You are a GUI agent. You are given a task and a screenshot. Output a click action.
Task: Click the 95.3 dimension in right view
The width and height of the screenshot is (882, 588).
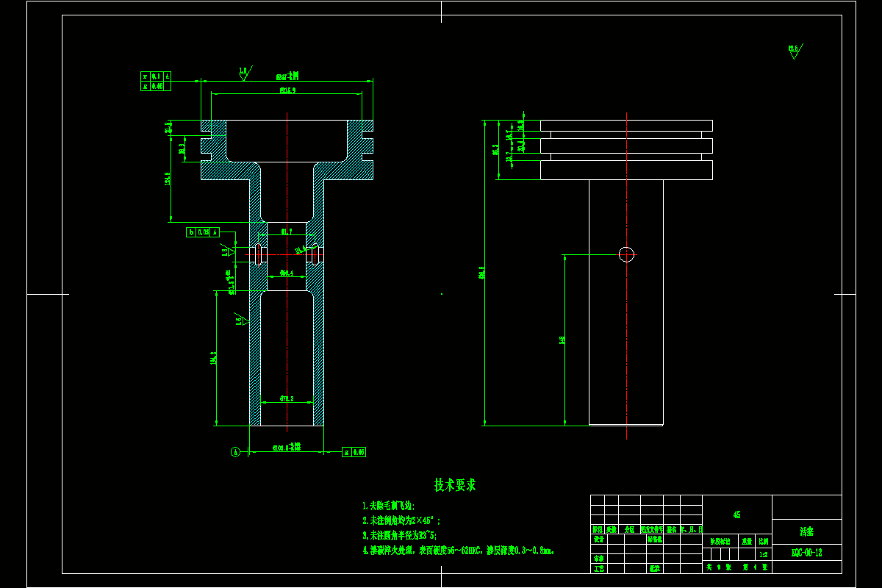tap(495, 150)
